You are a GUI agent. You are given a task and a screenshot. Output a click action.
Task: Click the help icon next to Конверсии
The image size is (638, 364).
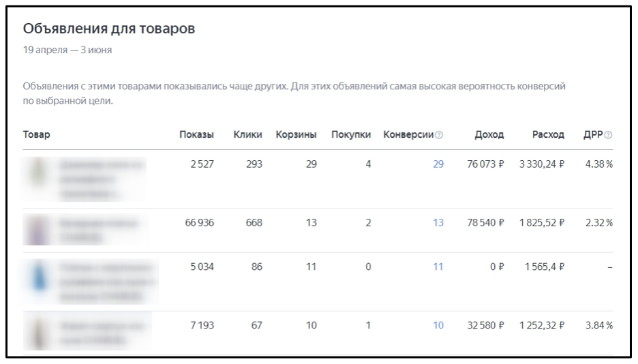point(439,135)
